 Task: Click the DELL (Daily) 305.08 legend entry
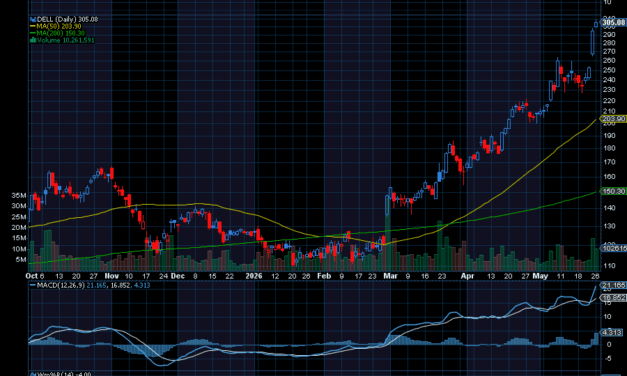click(64, 19)
